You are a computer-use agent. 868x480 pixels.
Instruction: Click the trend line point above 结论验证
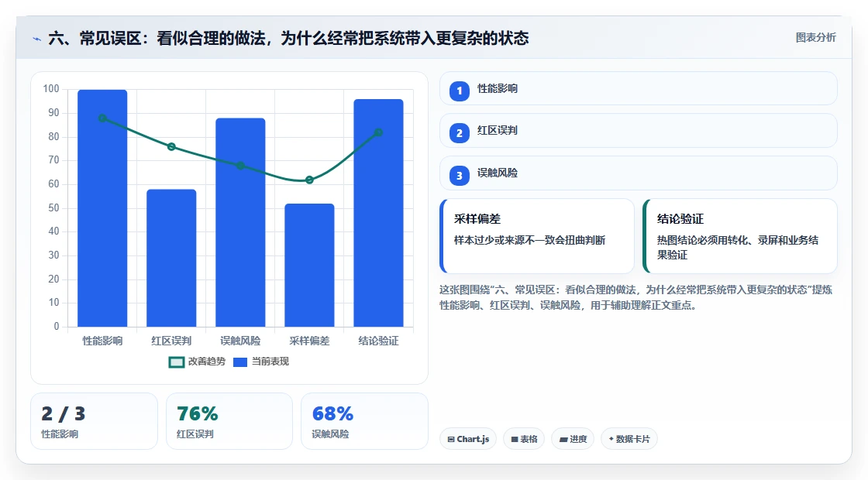pyautogui.click(x=379, y=132)
